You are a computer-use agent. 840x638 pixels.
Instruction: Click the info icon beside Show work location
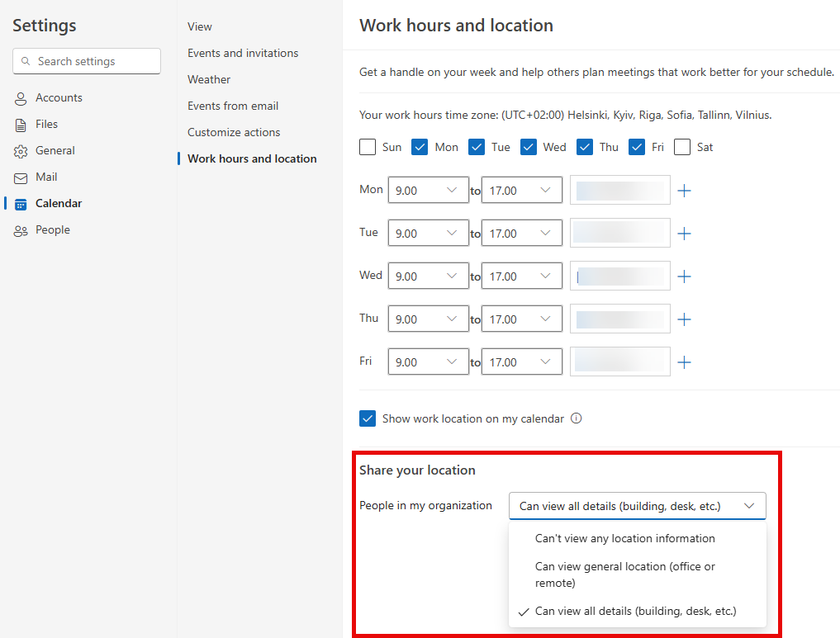(x=576, y=418)
